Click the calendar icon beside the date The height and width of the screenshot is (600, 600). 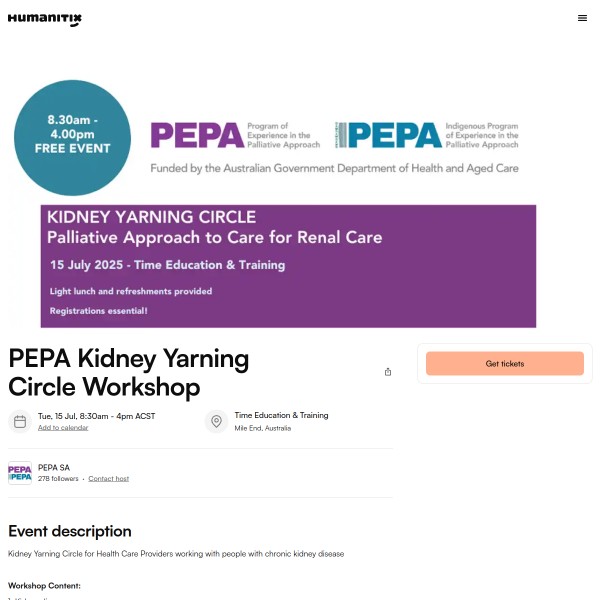(20, 421)
